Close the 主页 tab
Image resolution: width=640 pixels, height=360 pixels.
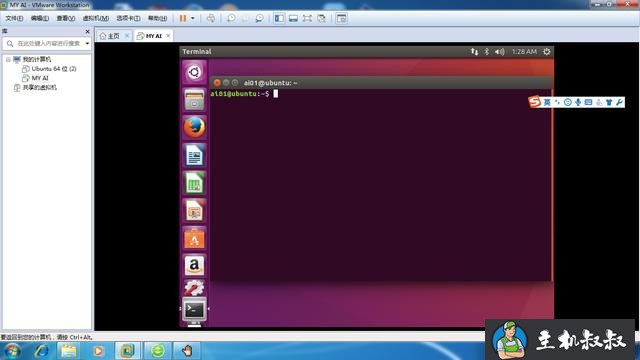click(x=127, y=36)
